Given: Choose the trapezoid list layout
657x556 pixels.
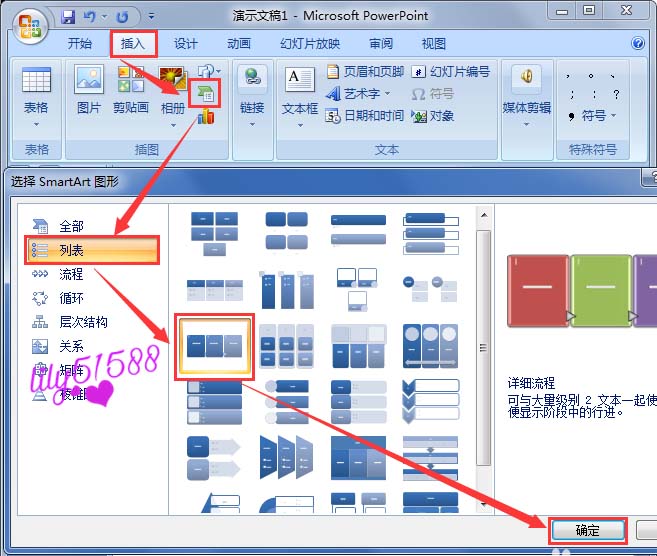Looking at the screenshot, I should pos(287,457).
